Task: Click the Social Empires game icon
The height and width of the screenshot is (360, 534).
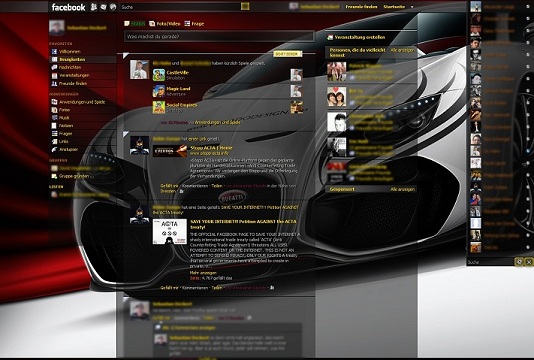Action: tap(159, 107)
